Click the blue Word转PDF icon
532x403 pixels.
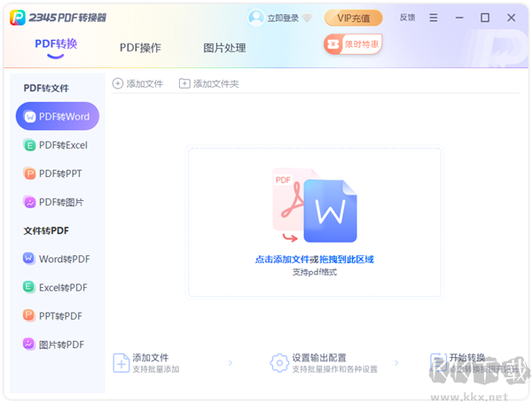28,259
